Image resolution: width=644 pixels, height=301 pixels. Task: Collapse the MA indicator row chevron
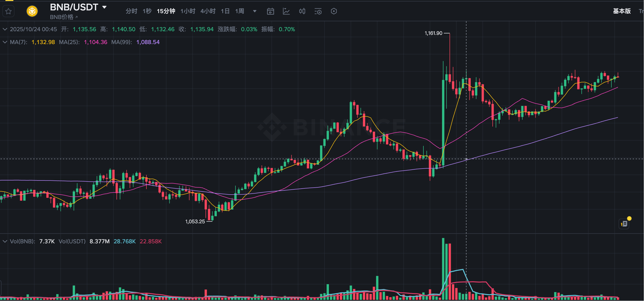pyautogui.click(x=5, y=42)
